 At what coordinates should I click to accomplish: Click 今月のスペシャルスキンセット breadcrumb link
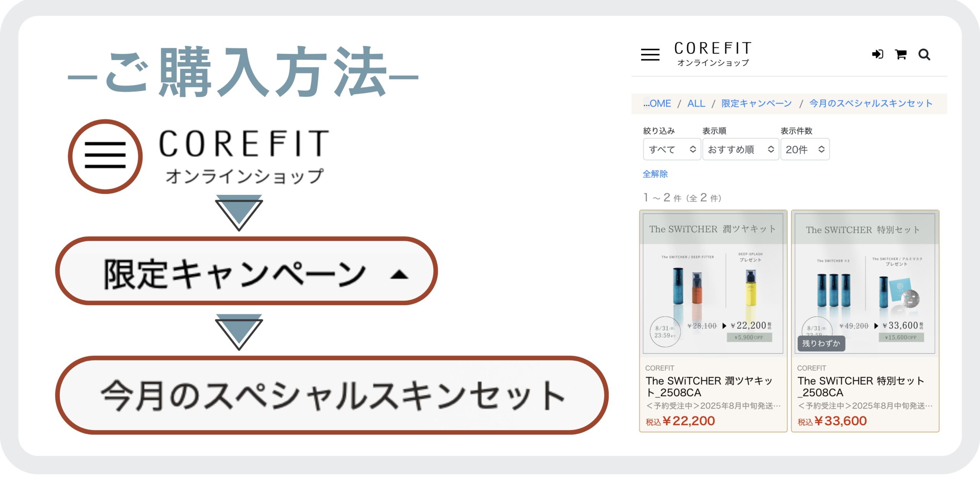click(x=871, y=103)
